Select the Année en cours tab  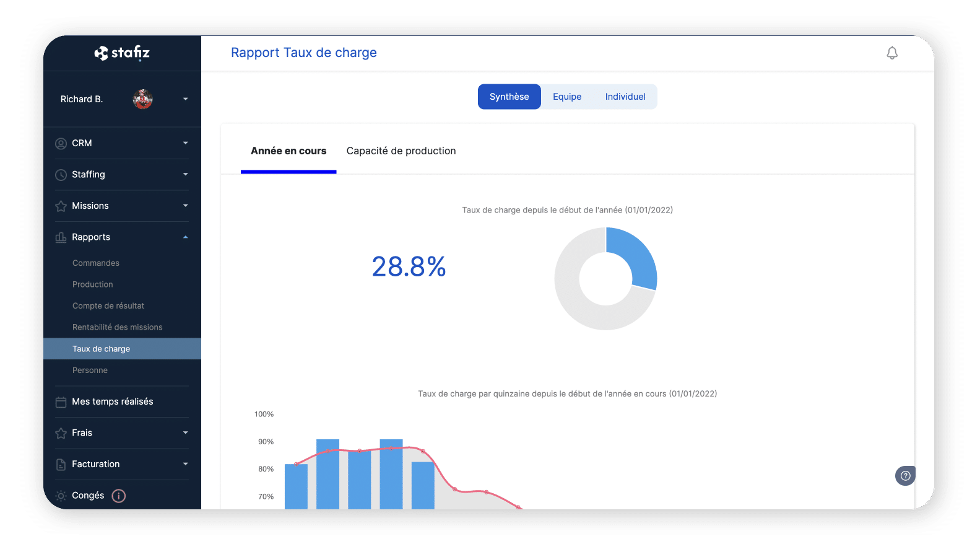pyautogui.click(x=288, y=151)
